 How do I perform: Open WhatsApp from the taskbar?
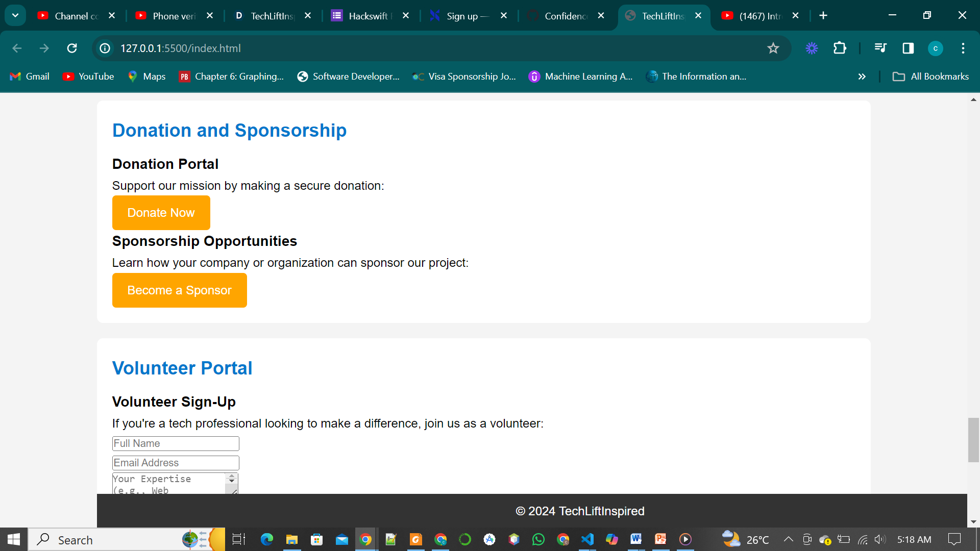click(538, 539)
